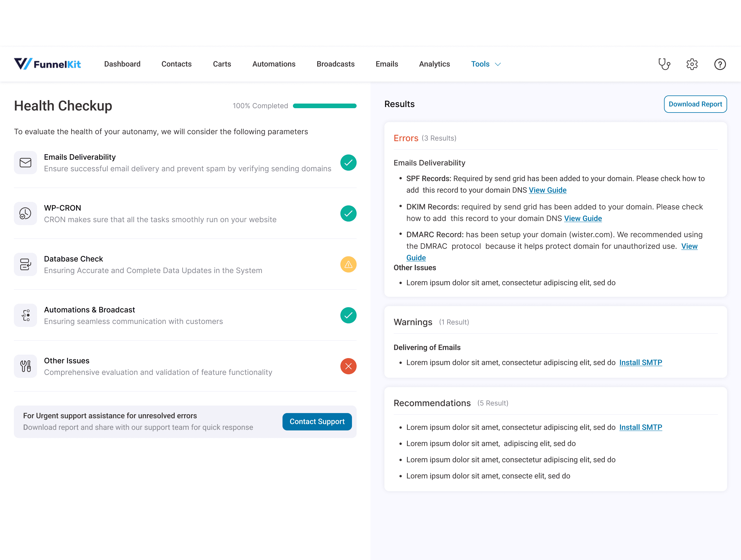Open the Broadcasts menu item
Screen dimensions: 741x560
click(335, 64)
